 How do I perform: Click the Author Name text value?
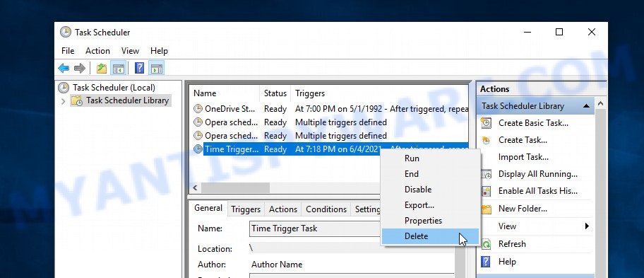[277, 265]
